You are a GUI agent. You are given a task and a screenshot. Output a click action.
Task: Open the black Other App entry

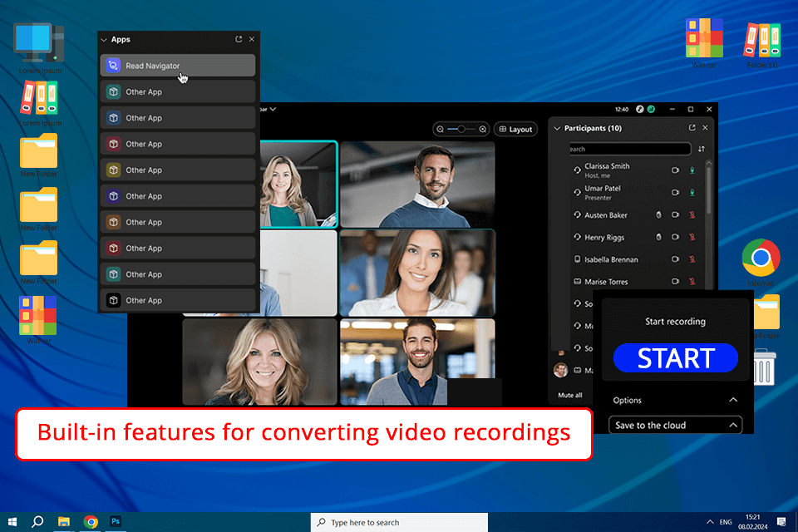coord(178,300)
